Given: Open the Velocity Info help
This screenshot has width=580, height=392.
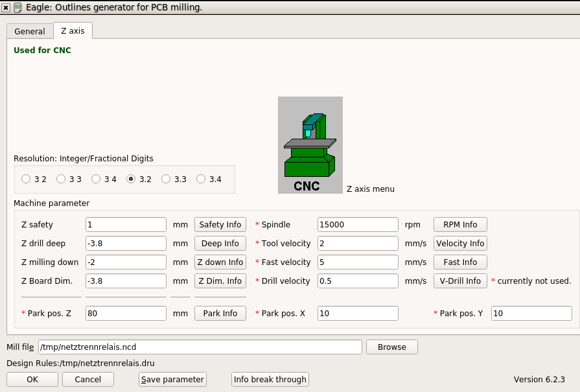Looking at the screenshot, I should (460, 244).
